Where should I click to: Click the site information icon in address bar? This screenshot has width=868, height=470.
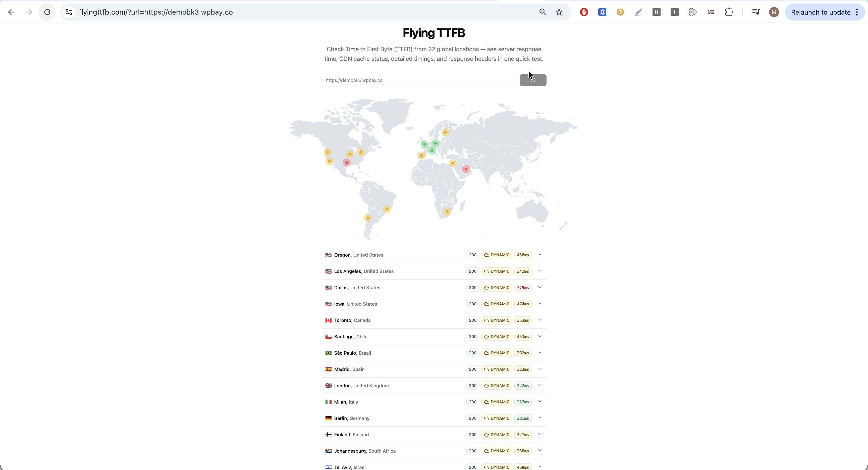click(x=69, y=12)
